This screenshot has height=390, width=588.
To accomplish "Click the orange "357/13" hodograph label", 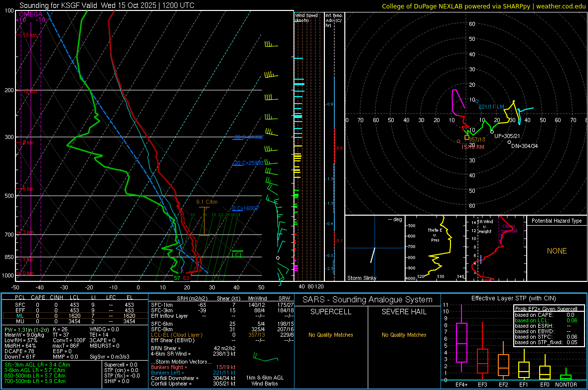I will coord(477,139).
